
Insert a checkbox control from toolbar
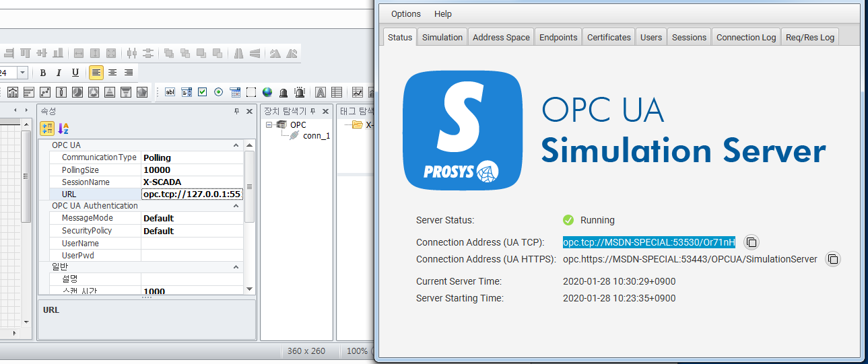pos(203,92)
